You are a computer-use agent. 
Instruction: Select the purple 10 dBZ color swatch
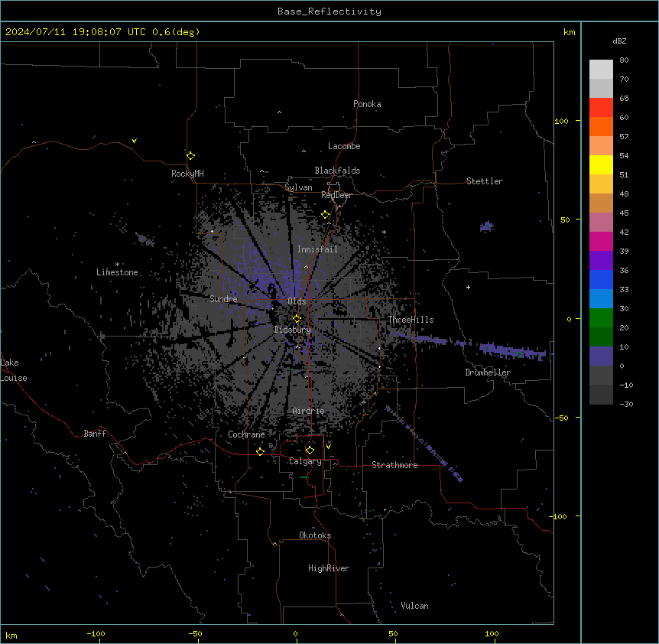pos(601,356)
